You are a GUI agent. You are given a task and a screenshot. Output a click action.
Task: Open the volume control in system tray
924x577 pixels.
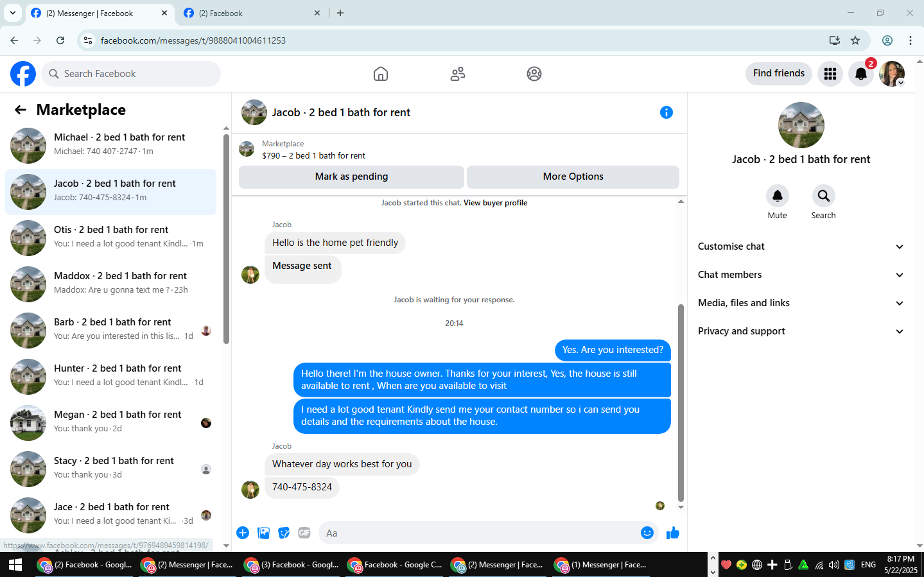(x=834, y=565)
